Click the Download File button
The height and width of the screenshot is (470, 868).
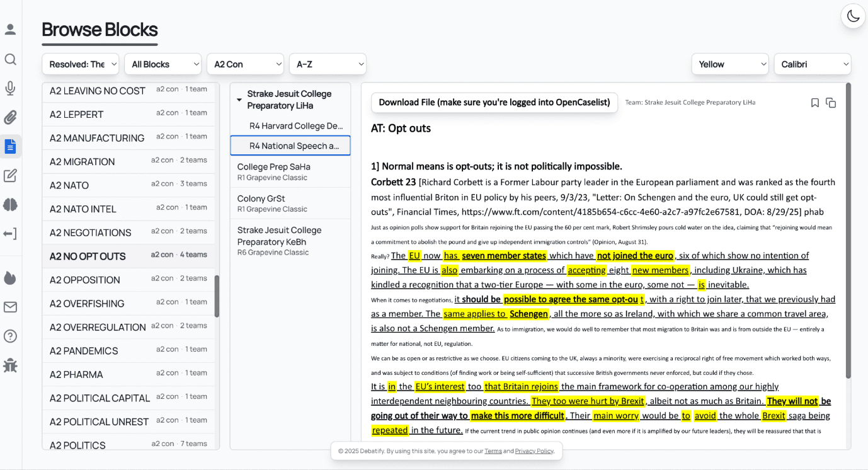pyautogui.click(x=494, y=103)
